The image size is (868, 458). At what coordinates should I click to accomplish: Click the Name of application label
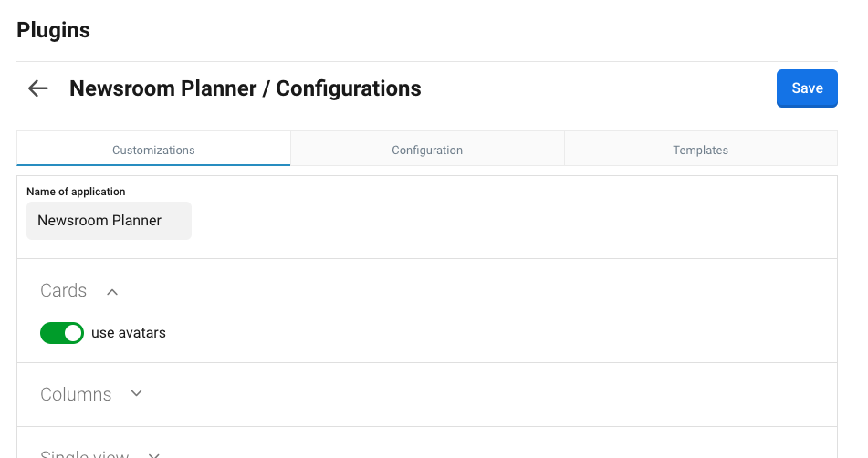click(x=76, y=192)
